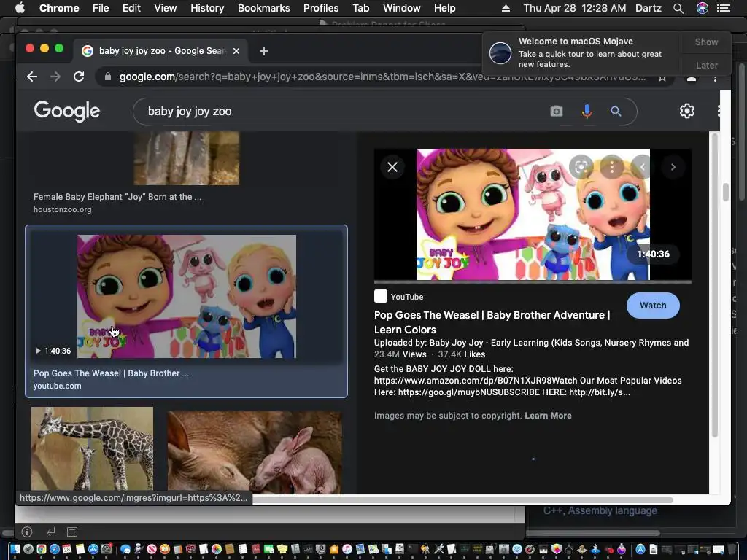Screen dimensions: 747x560
Task: Select the Pop Goes The Weasel result thumbnail
Action: 186,296
